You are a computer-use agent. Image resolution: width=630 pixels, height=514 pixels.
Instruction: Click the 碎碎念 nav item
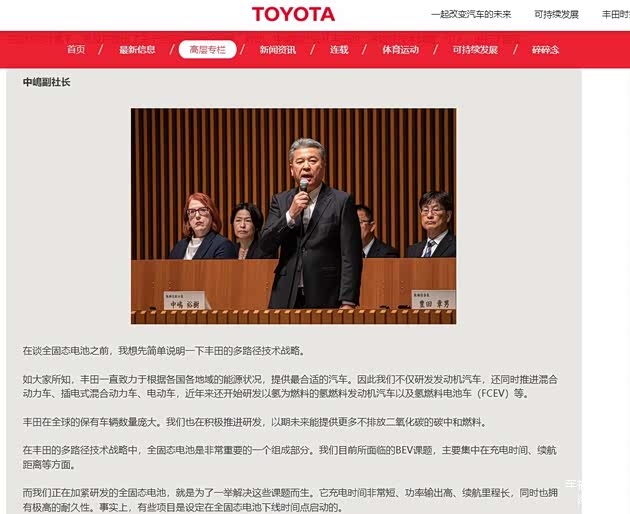(545, 50)
